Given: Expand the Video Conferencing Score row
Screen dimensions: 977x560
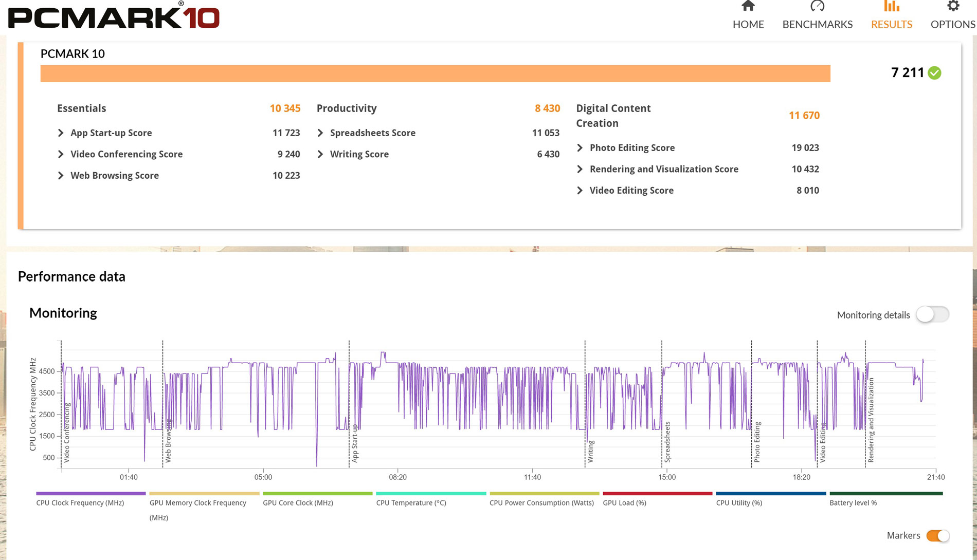Looking at the screenshot, I should (61, 154).
